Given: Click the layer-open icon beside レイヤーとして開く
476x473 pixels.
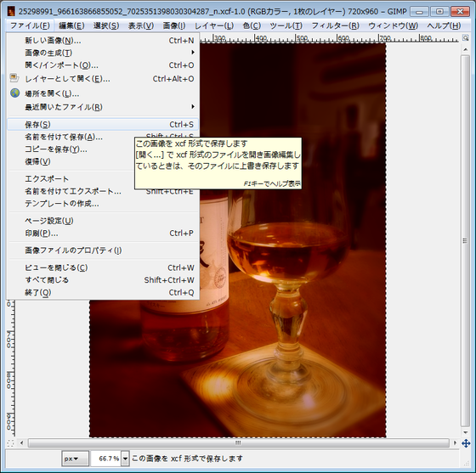Looking at the screenshot, I should coord(14,78).
